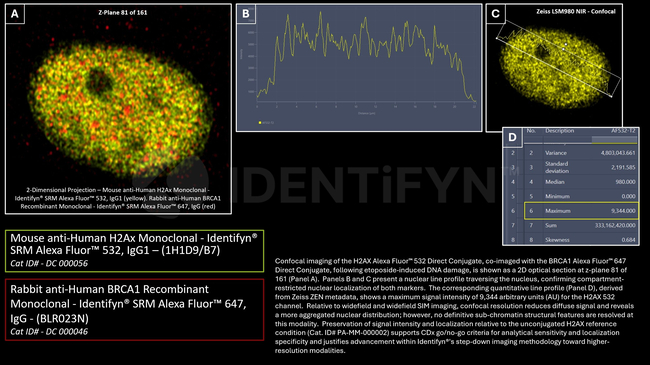Click the panel C label box
The image size is (650, 365).
[x=495, y=14]
